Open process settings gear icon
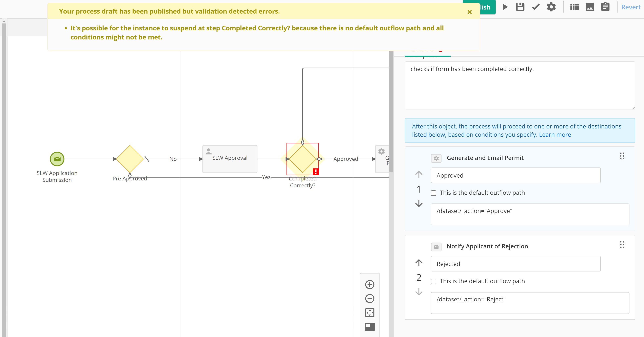The image size is (644, 337). click(551, 7)
